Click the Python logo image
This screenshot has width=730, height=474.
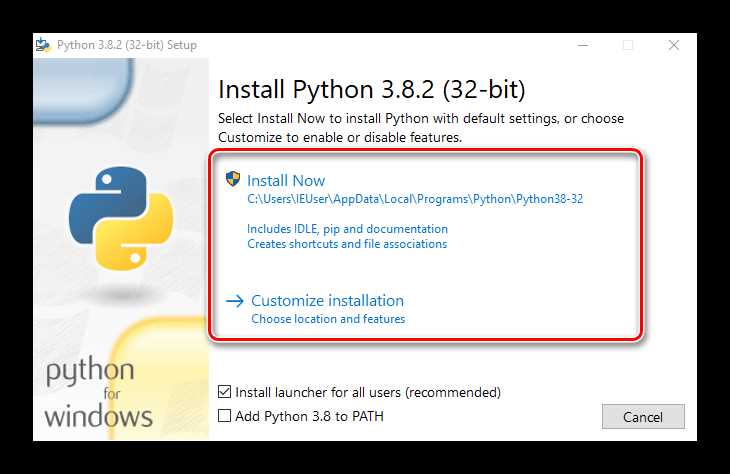click(x=121, y=218)
